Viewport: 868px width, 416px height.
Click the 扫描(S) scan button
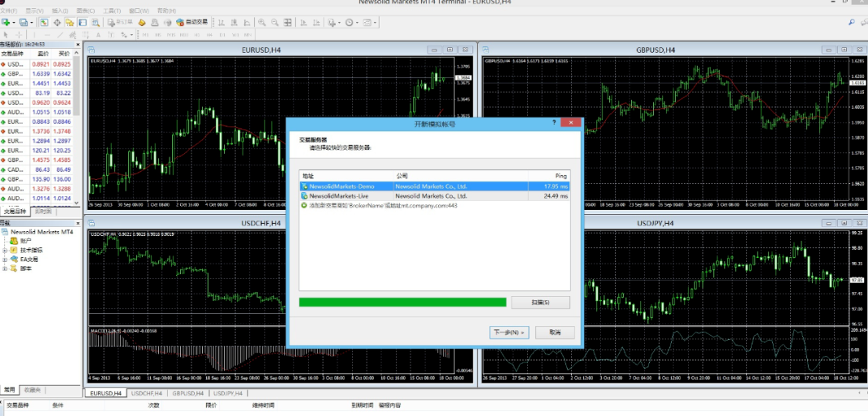540,302
